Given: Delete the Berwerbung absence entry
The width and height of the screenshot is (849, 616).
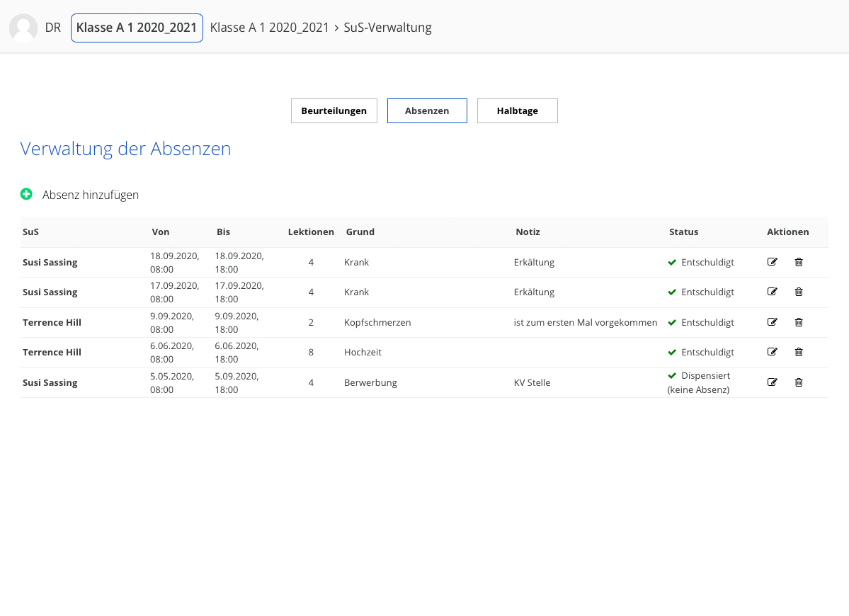Looking at the screenshot, I should point(799,382).
